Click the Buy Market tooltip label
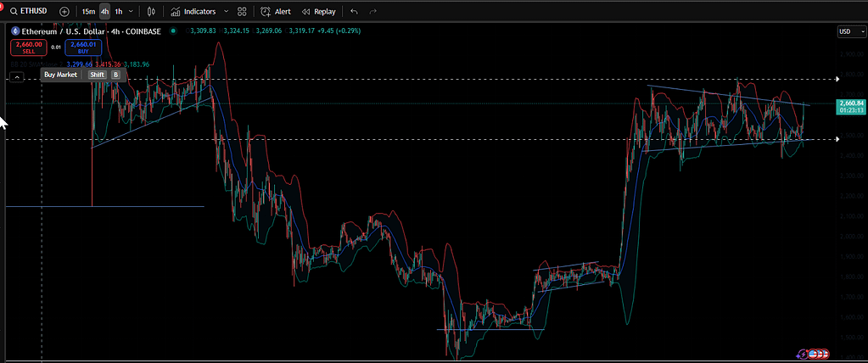 (61, 75)
